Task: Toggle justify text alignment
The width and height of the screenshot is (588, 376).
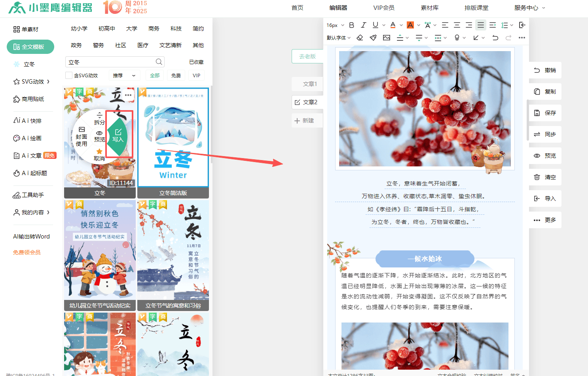Action: [480, 25]
